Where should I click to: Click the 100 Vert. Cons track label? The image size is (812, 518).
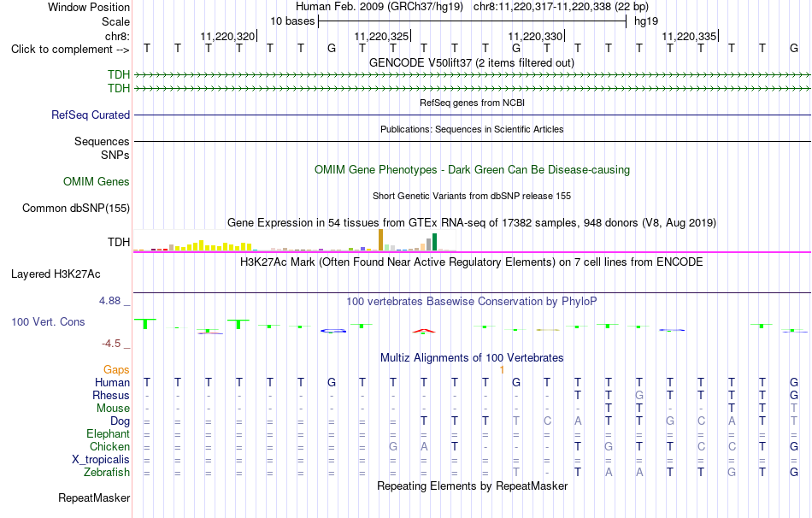[x=48, y=321]
